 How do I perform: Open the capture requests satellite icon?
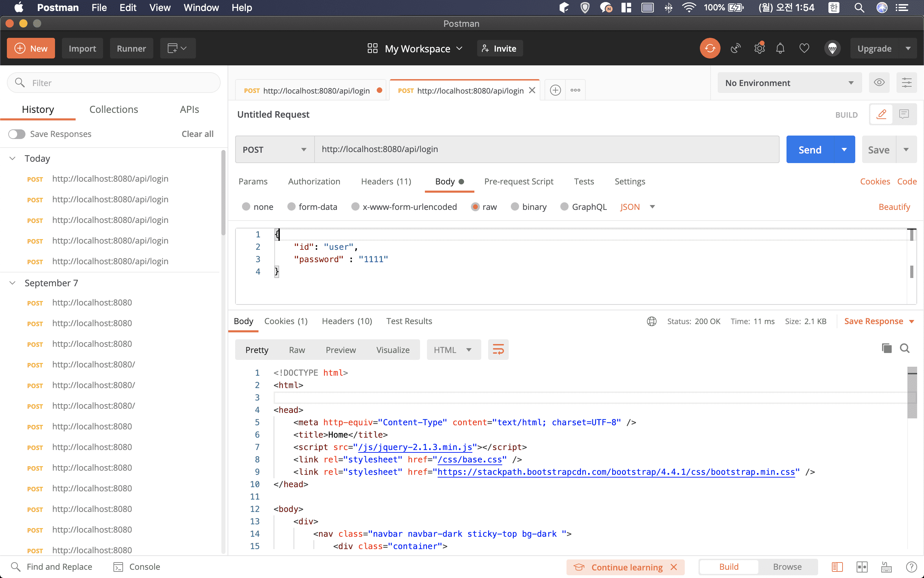pos(735,48)
